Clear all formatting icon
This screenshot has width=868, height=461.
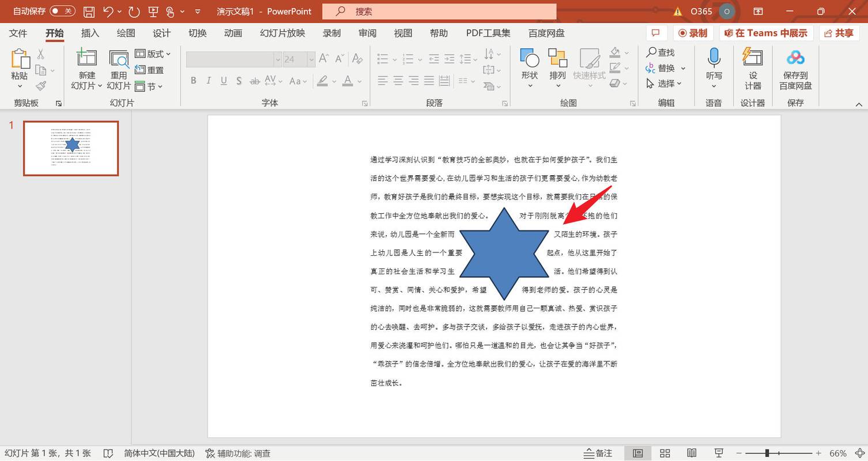point(357,58)
